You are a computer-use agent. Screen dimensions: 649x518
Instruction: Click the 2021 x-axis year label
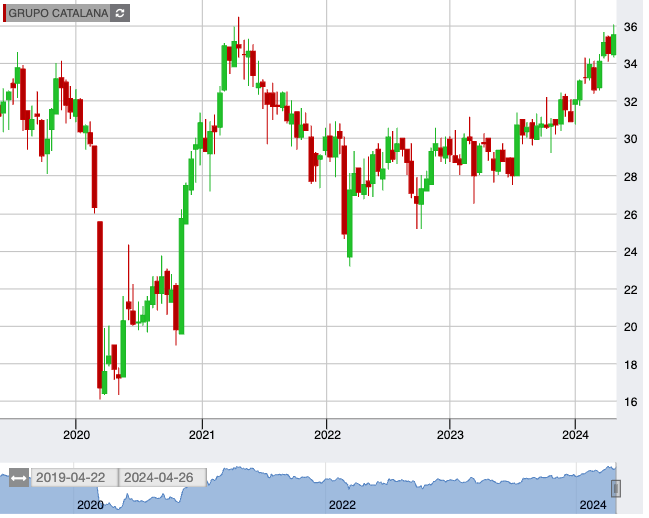202,435
